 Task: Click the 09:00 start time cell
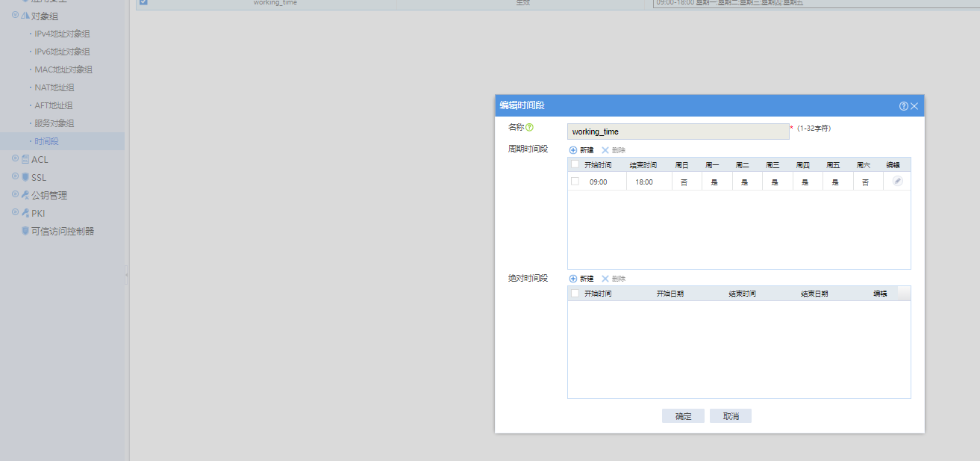point(598,182)
